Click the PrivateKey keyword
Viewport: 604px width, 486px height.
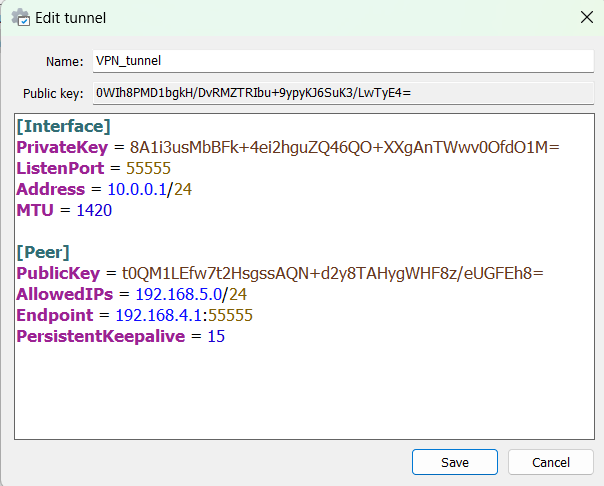pos(62,147)
